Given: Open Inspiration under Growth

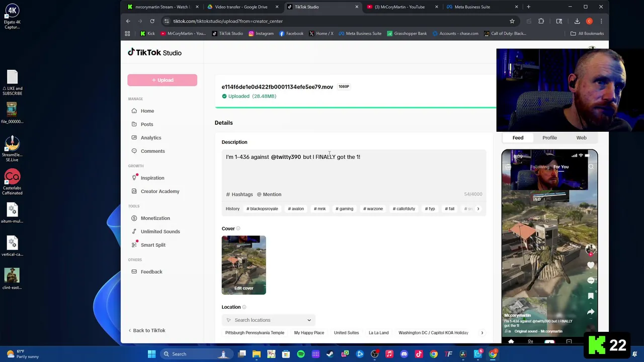Looking at the screenshot, I should coord(147,178).
